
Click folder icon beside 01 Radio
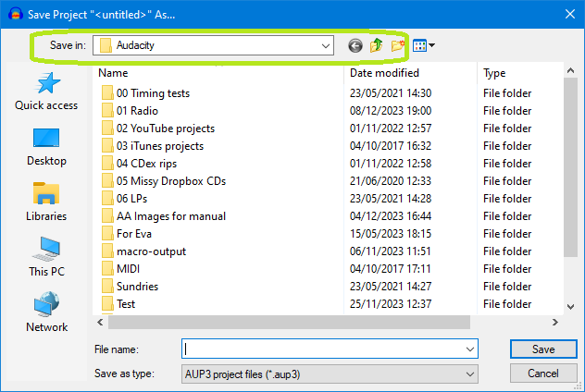click(x=107, y=111)
